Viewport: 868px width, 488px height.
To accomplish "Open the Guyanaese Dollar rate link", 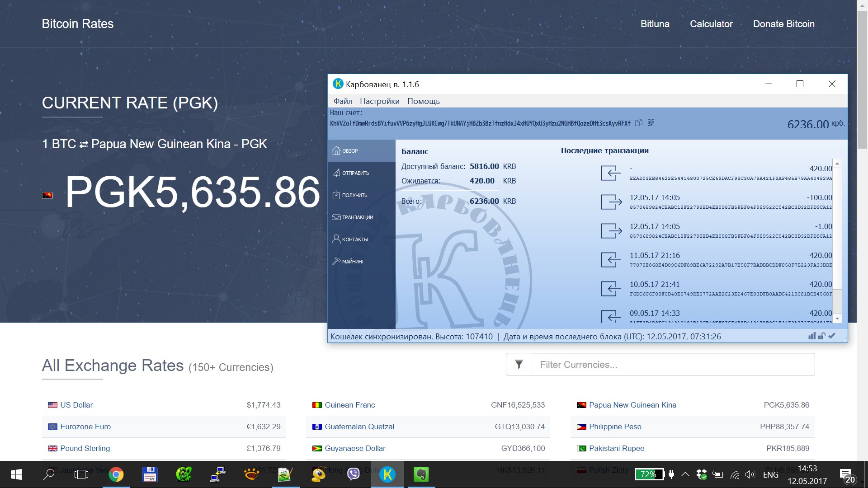I will pos(355,448).
